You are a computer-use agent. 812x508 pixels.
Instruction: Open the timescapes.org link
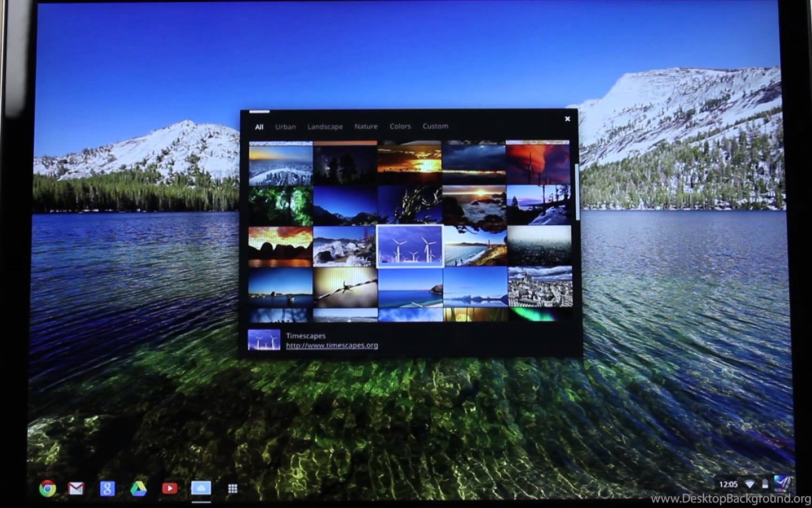[x=332, y=345]
